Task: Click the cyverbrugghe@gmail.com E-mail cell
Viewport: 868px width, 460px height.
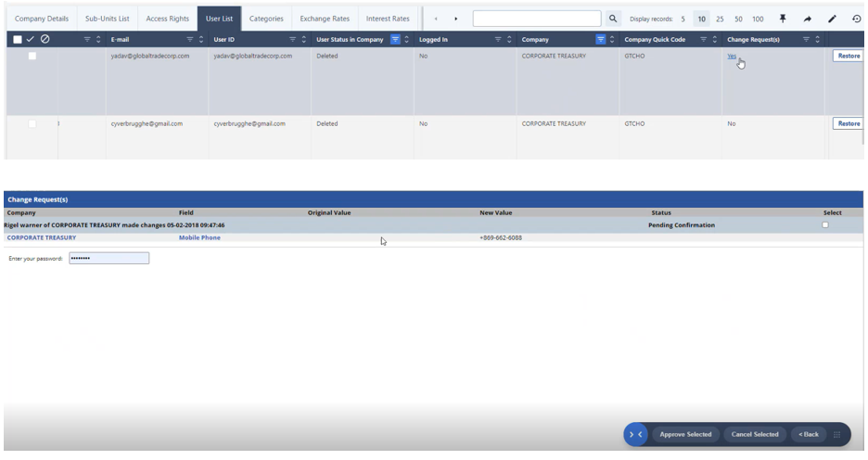Action: tap(147, 124)
